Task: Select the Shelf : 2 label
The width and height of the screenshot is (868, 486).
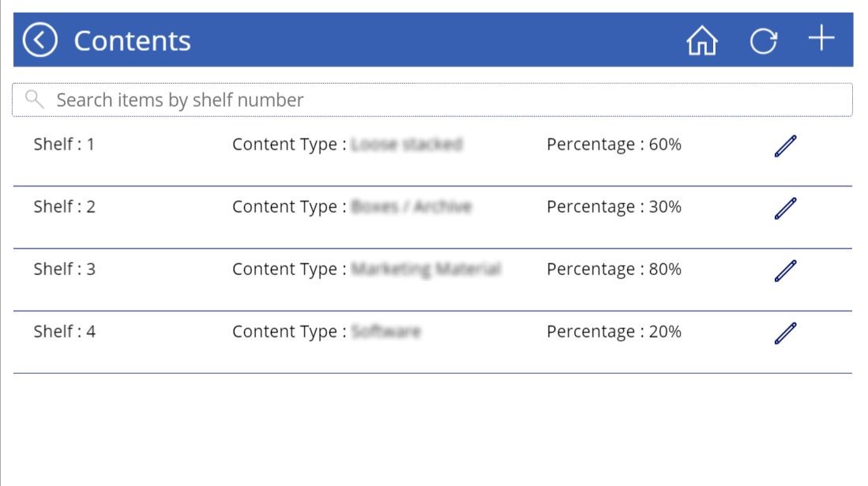Action: 64,207
